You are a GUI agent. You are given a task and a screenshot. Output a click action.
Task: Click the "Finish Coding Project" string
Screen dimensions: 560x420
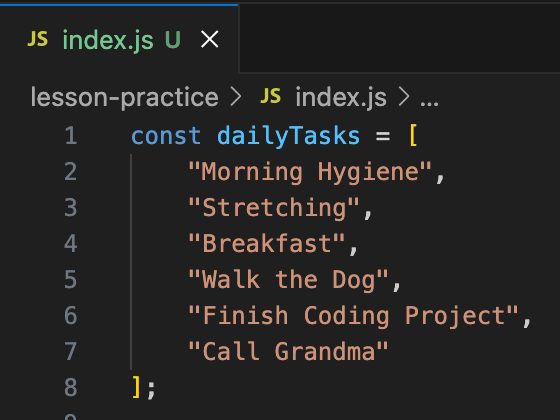353,316
